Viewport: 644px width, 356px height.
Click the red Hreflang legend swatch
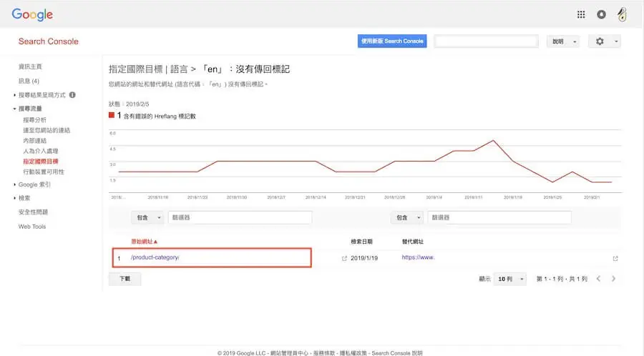112,115
